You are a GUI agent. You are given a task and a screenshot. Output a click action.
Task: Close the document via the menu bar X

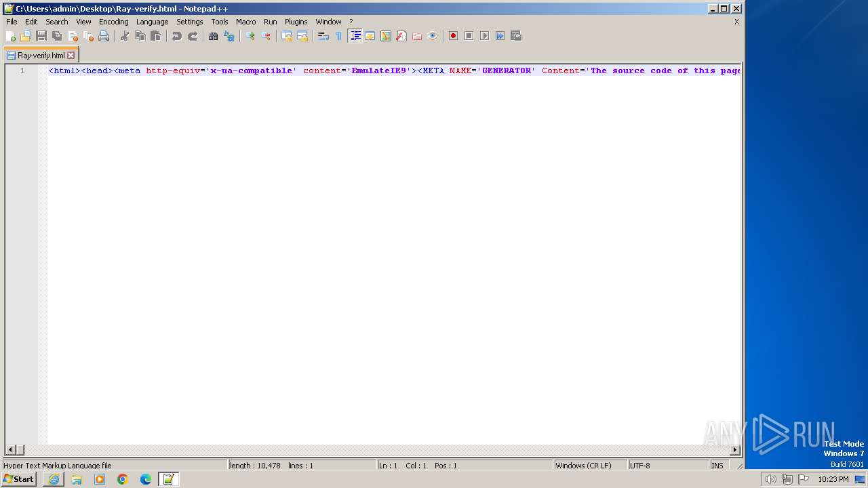(x=737, y=22)
